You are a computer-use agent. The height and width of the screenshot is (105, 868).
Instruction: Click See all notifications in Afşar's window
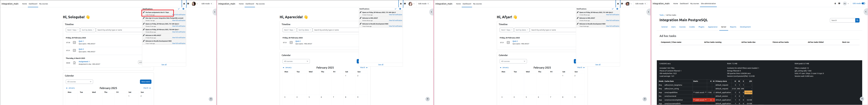pos(598,64)
